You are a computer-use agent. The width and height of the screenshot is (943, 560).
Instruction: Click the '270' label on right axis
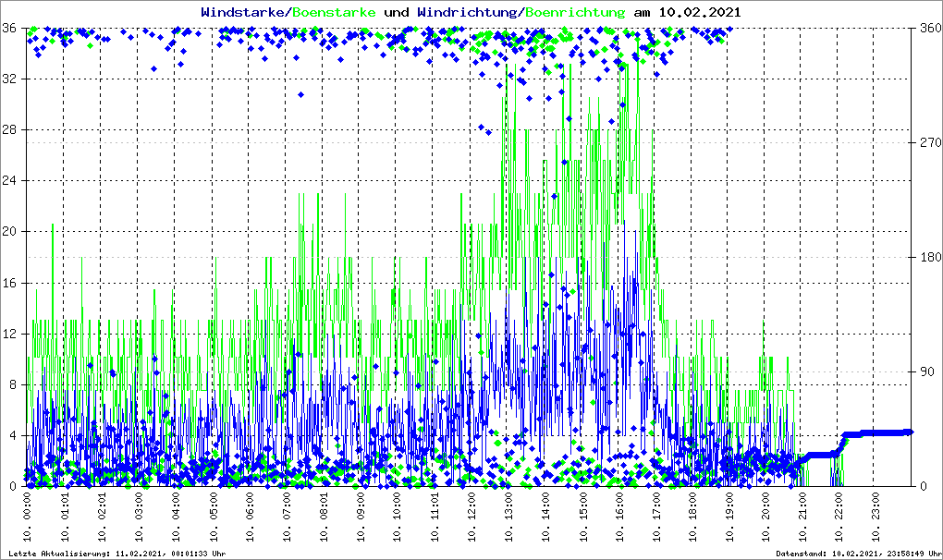point(929,142)
